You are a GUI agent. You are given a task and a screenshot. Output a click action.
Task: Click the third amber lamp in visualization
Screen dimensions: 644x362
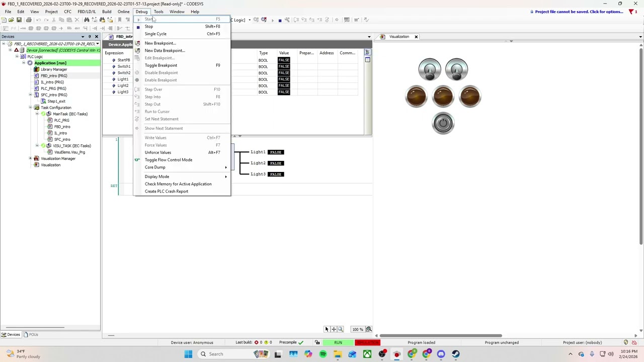click(470, 97)
